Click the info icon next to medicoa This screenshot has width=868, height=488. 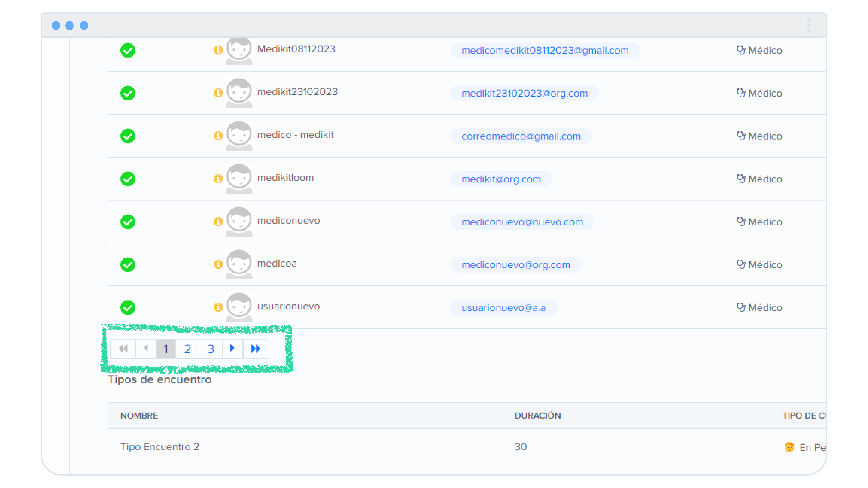pyautogui.click(x=218, y=264)
